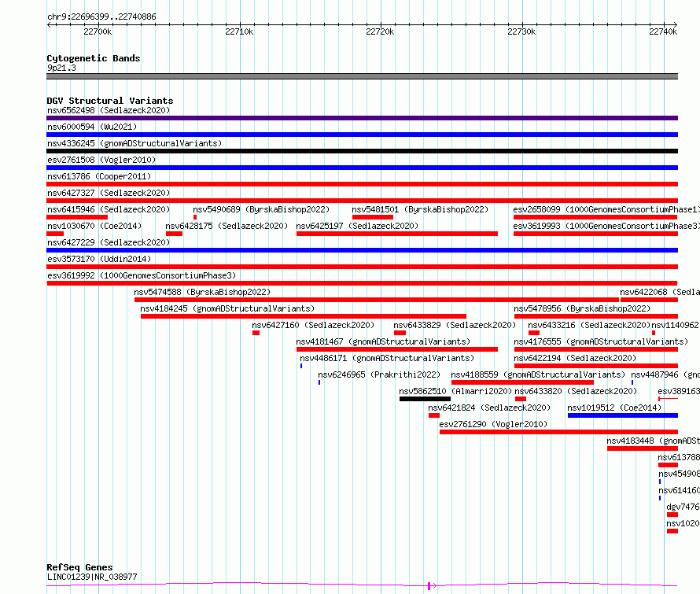Click the nsv6562498 (Sedlazeck2020) variant label
The image size is (700, 594).
pos(109,110)
